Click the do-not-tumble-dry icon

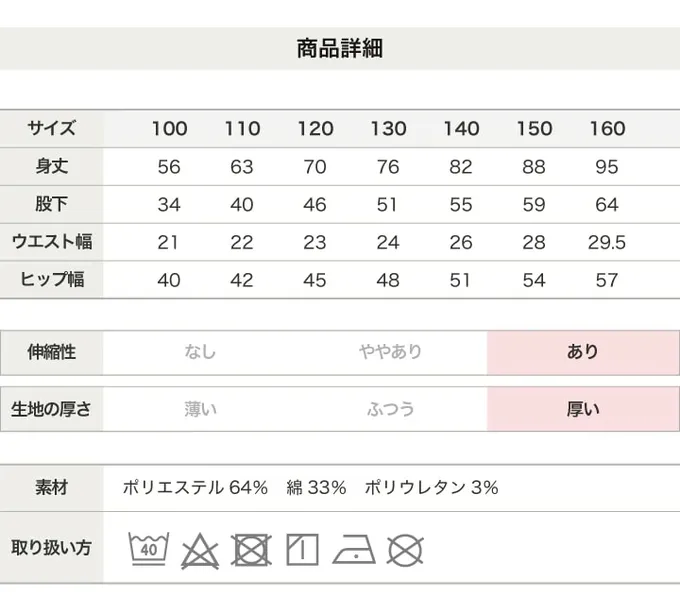pyautogui.click(x=251, y=550)
